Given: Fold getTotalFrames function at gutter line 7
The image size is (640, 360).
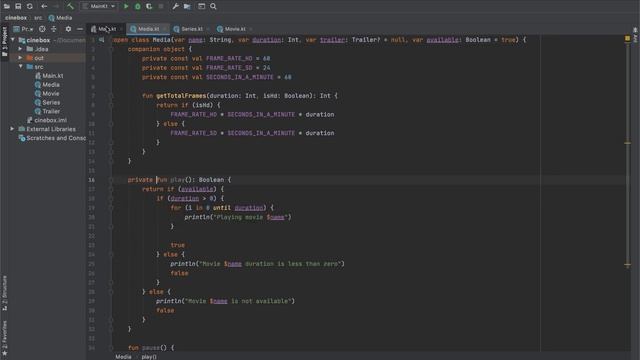Looking at the screenshot, I should [111, 96].
